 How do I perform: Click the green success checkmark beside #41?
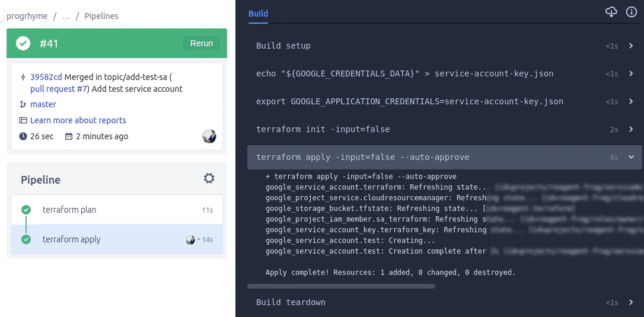pos(23,43)
